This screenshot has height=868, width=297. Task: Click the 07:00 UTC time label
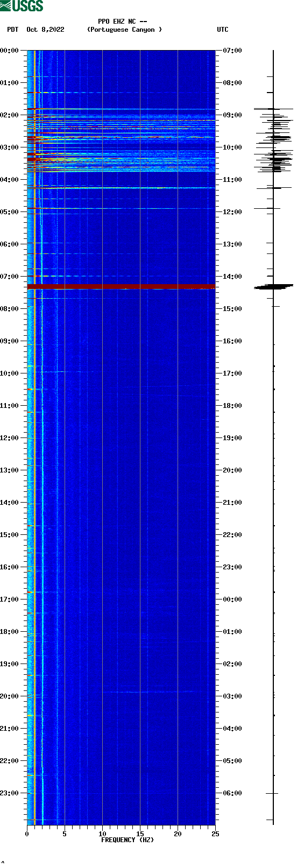(x=232, y=51)
